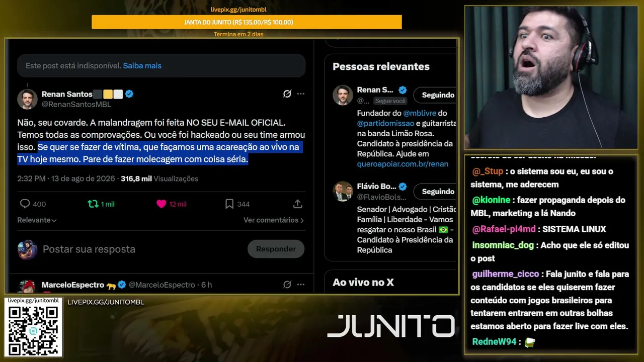Click the repost icon showing 1 mil
The width and height of the screenshot is (644, 362).
(x=93, y=204)
